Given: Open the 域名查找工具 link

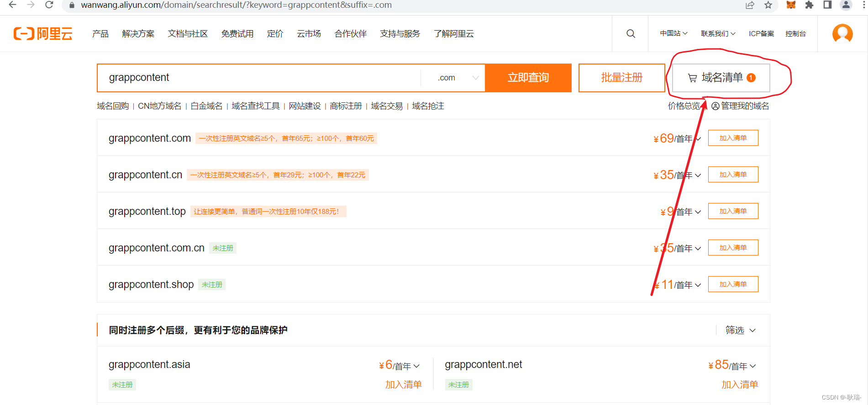Looking at the screenshot, I should pyautogui.click(x=256, y=106).
